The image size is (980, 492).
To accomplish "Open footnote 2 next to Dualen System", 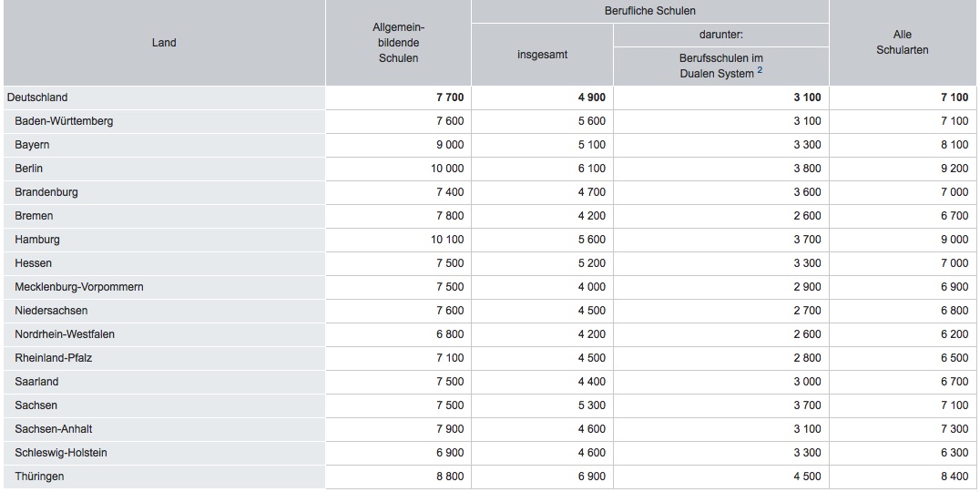I will click(758, 71).
